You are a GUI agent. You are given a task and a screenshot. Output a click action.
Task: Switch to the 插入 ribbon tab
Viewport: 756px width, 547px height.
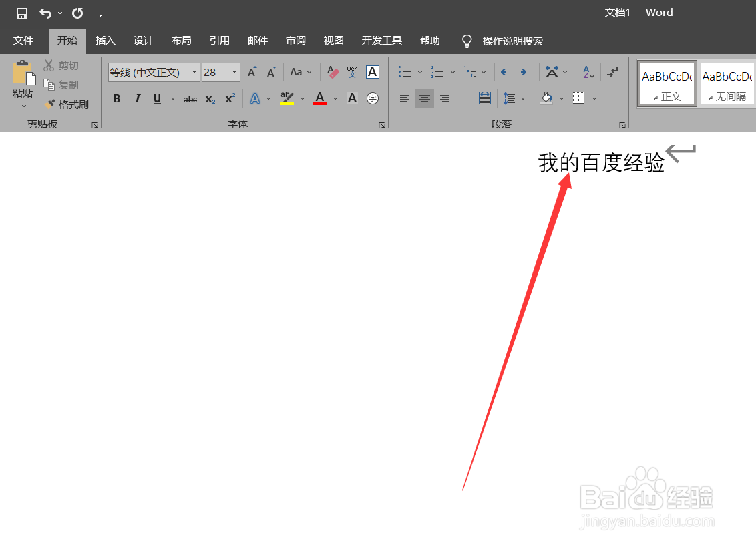click(x=105, y=41)
